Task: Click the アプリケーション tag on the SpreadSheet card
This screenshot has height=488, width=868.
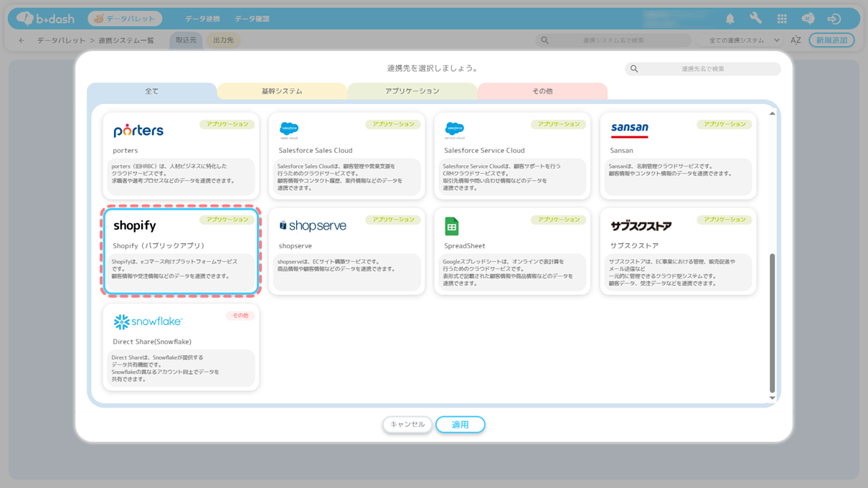Action: (559, 220)
